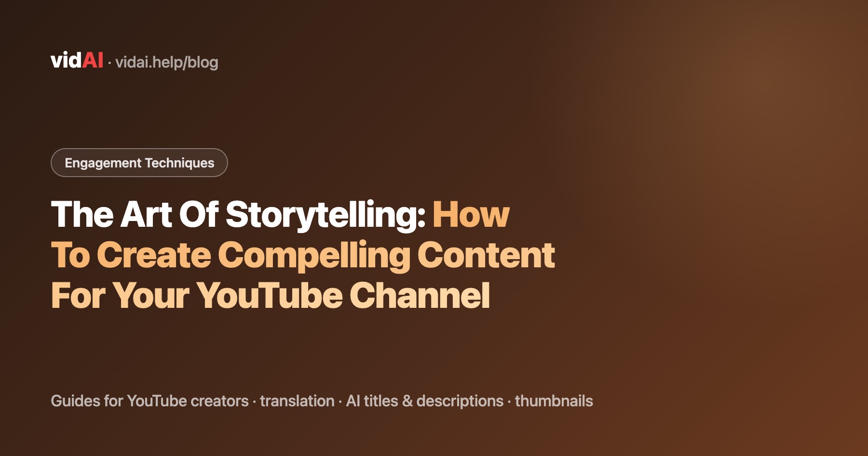Screen dimensions: 868x456
Task: Click the "Guides for YouTube creators" text
Action: [x=149, y=401]
